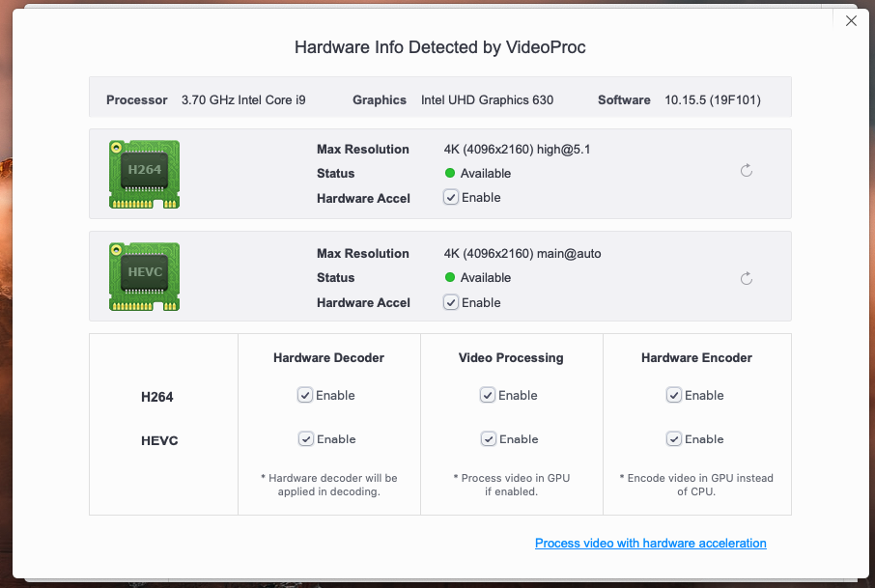
Task: Toggle HEVC Video Processing Enable
Action: point(489,439)
